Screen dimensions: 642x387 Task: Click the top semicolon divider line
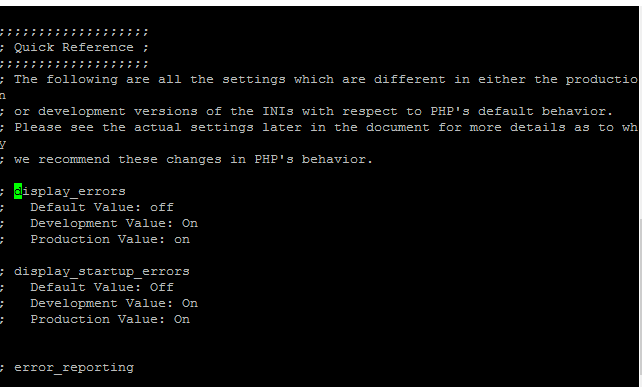click(74, 32)
